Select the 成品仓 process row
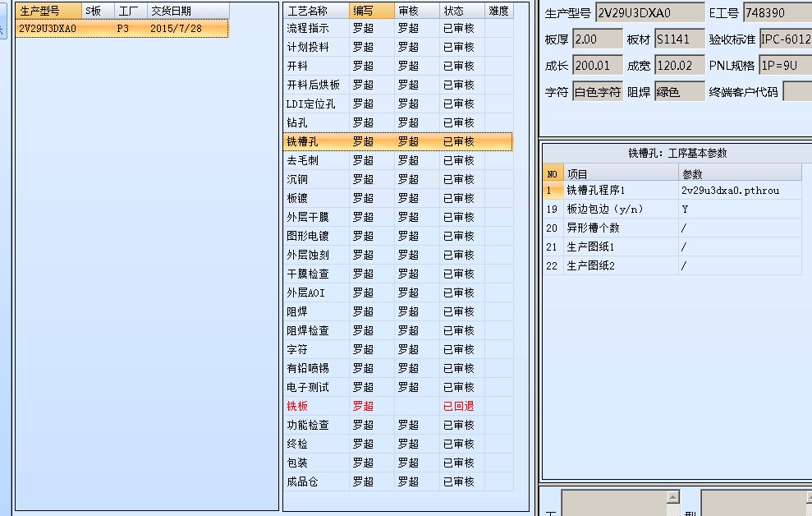Screen dimensions: 812x516 pyautogui.click(x=398, y=482)
